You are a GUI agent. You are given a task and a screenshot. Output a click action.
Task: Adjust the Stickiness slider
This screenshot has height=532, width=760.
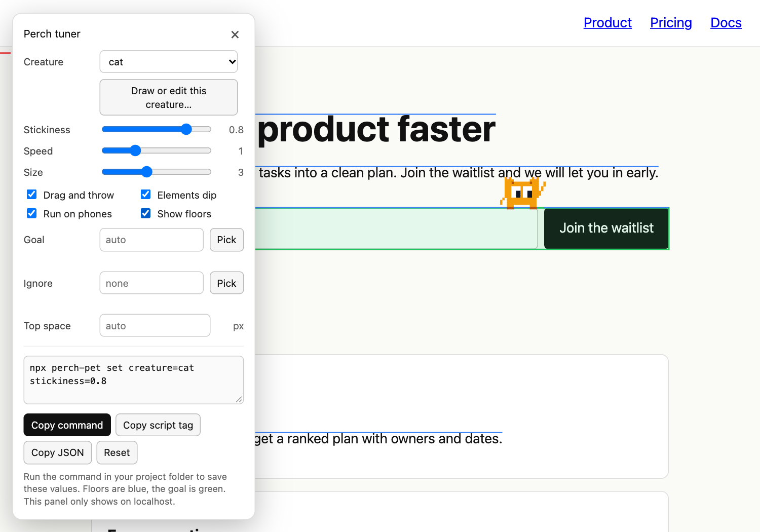point(157,129)
